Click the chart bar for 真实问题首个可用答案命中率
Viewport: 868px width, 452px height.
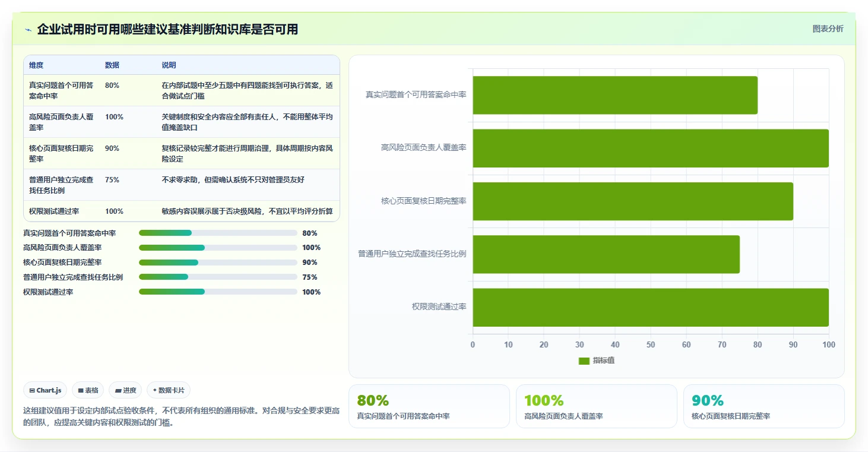tap(615, 95)
